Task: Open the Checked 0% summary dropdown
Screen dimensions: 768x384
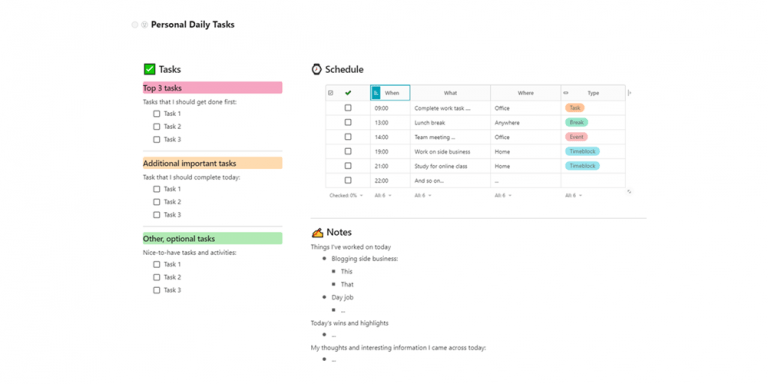Action: click(346, 195)
